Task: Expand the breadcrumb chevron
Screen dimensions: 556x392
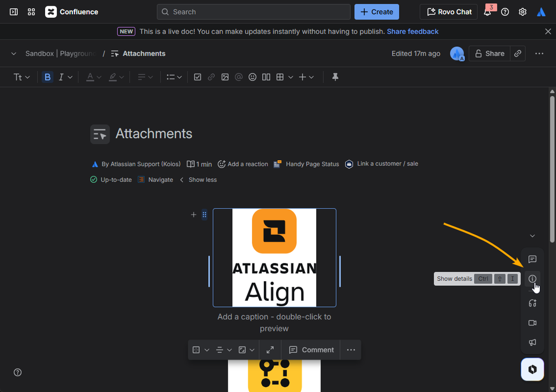Action: pos(13,54)
